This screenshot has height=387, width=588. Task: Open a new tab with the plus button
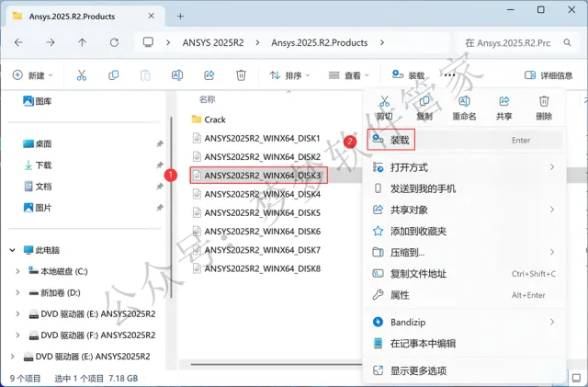coord(180,17)
